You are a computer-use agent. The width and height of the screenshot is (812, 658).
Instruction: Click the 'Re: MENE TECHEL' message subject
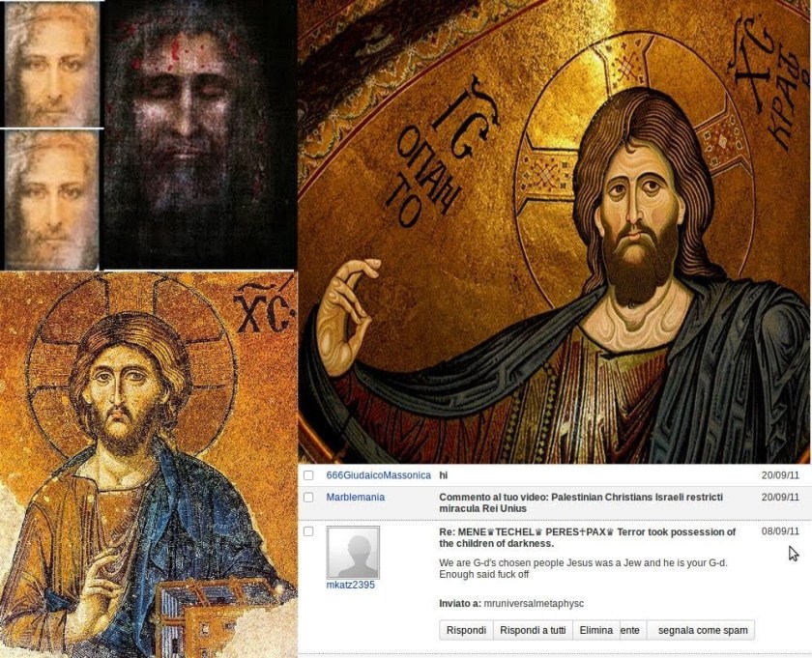(586, 537)
